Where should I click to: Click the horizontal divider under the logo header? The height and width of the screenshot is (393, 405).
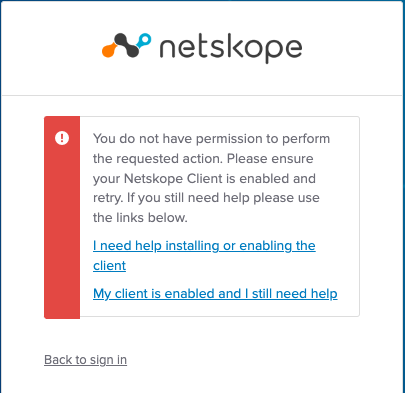pyautogui.click(x=202, y=95)
